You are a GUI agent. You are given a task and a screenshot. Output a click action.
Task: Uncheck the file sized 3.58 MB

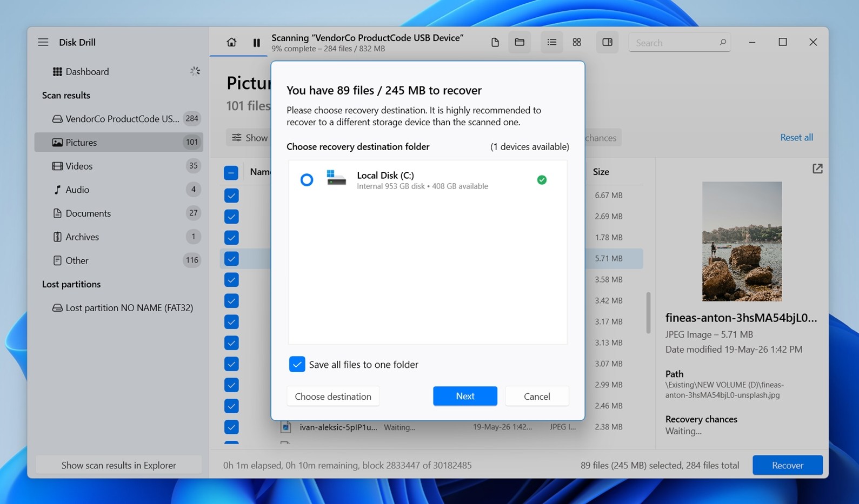(231, 280)
